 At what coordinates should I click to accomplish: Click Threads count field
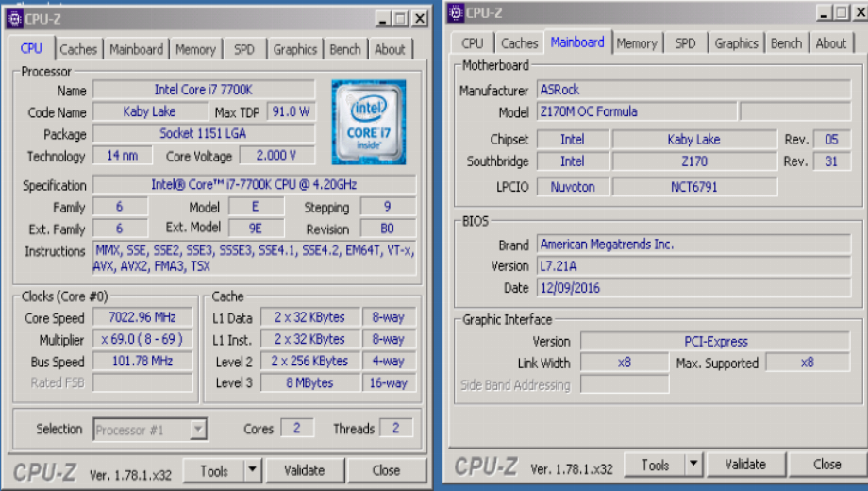[396, 429]
